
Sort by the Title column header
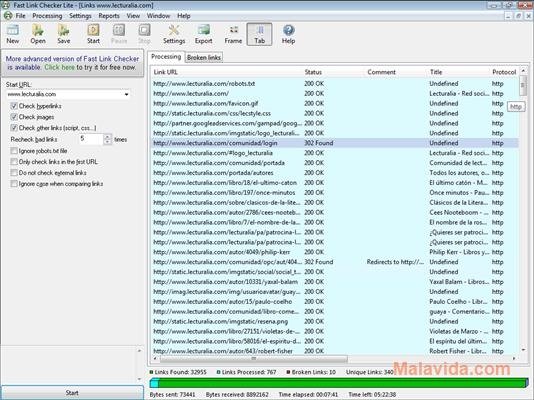point(459,72)
